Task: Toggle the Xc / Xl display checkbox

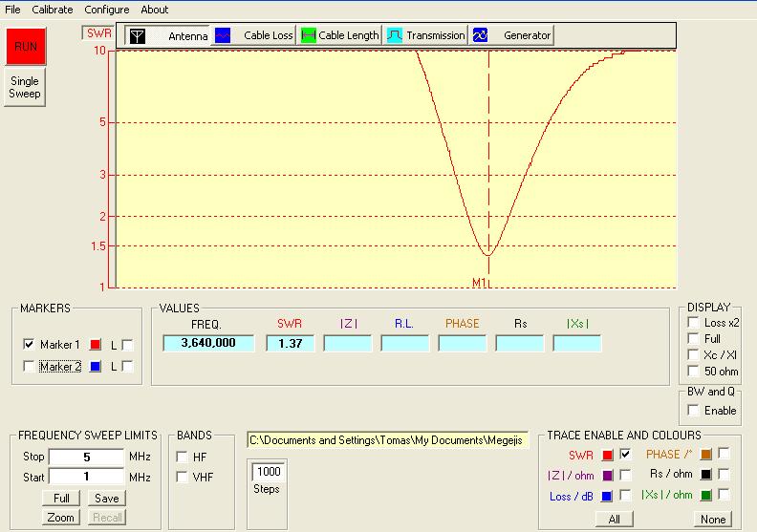Action: pyautogui.click(x=693, y=354)
